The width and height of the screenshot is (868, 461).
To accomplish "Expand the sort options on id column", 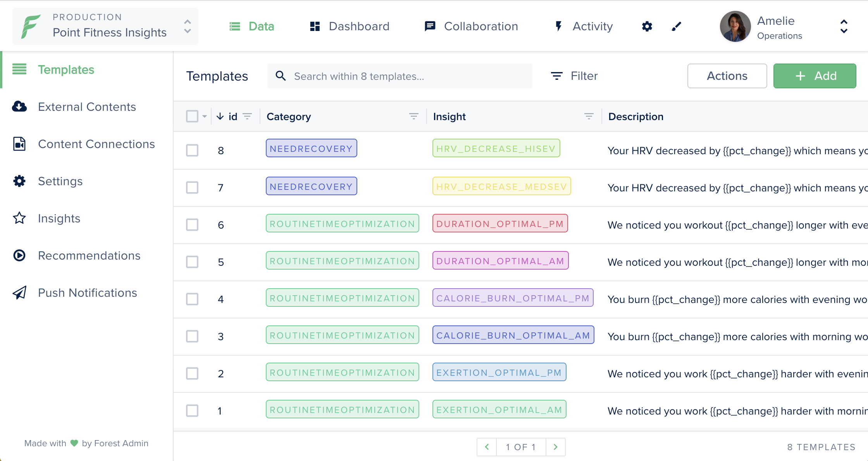I will click(x=248, y=117).
